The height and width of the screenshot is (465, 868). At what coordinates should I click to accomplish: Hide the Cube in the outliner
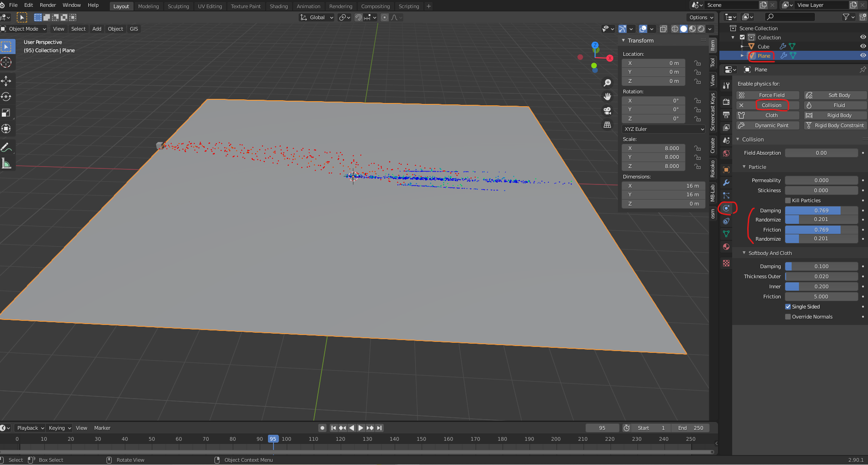point(863,46)
